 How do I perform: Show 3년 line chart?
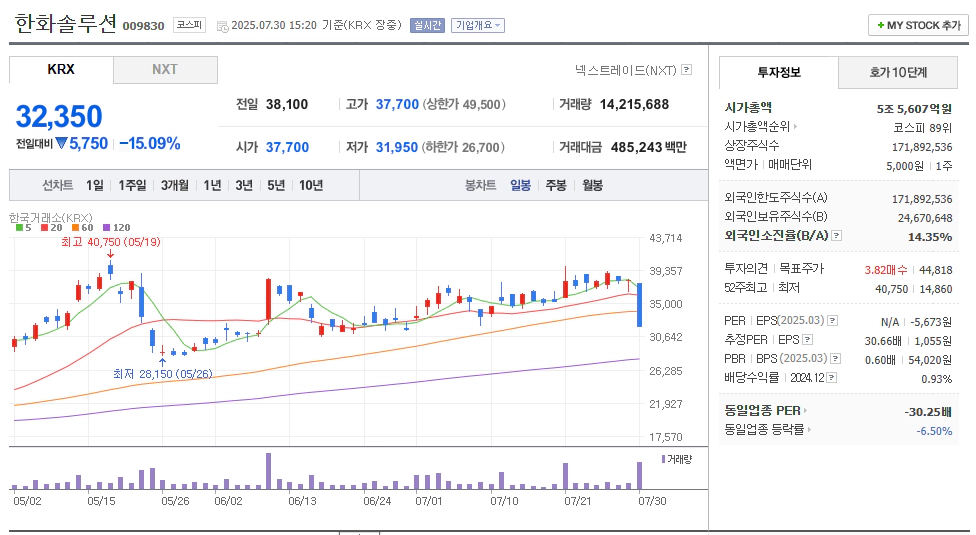(x=244, y=185)
